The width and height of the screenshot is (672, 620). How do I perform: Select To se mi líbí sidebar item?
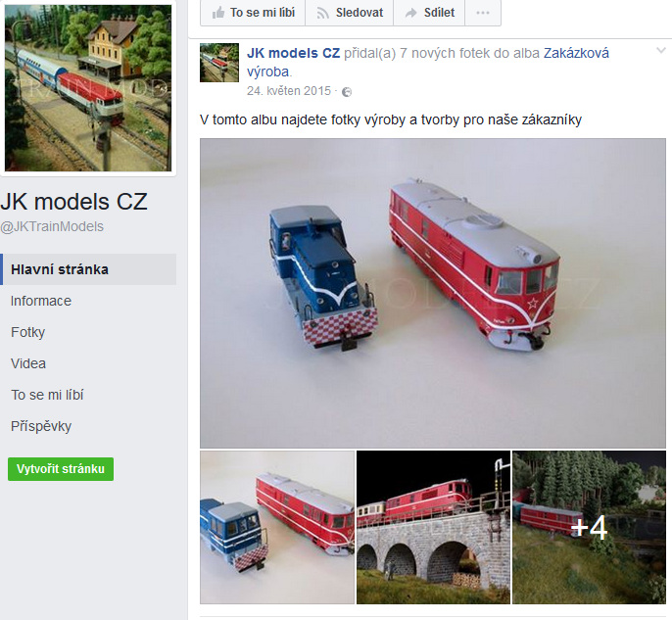(x=47, y=395)
